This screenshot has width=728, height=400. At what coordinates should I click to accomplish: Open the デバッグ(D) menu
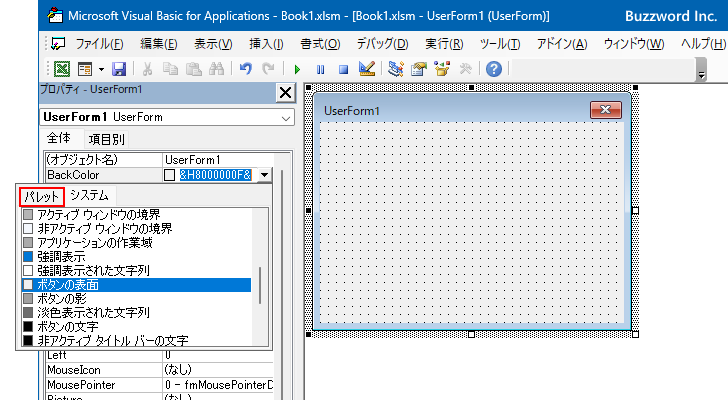click(383, 44)
